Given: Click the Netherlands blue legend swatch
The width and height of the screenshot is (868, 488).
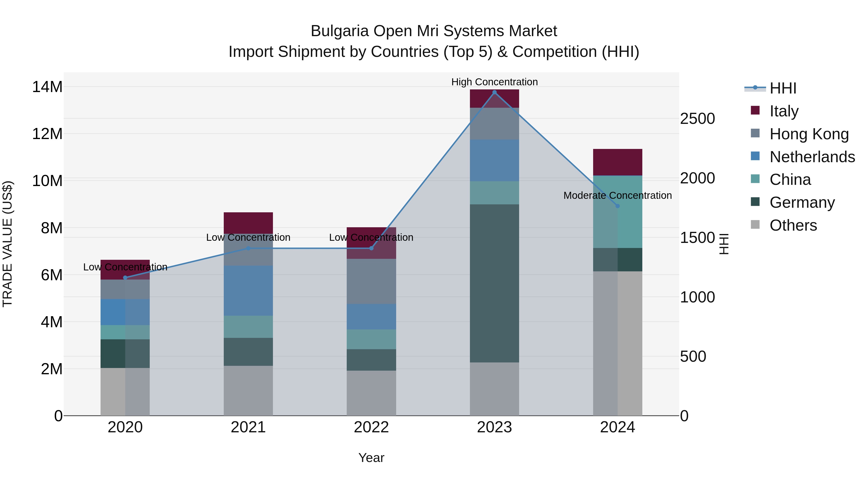Looking at the screenshot, I should [755, 156].
